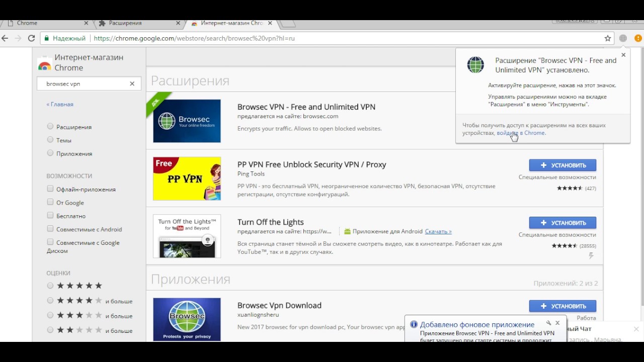This screenshot has height=362, width=644.
Task: Clear the browsec vpn search field
Action: [x=132, y=84]
